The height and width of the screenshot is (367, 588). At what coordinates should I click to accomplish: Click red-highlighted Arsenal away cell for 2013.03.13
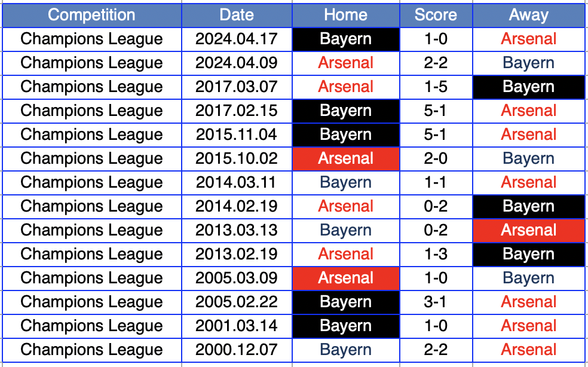pyautogui.click(x=528, y=230)
